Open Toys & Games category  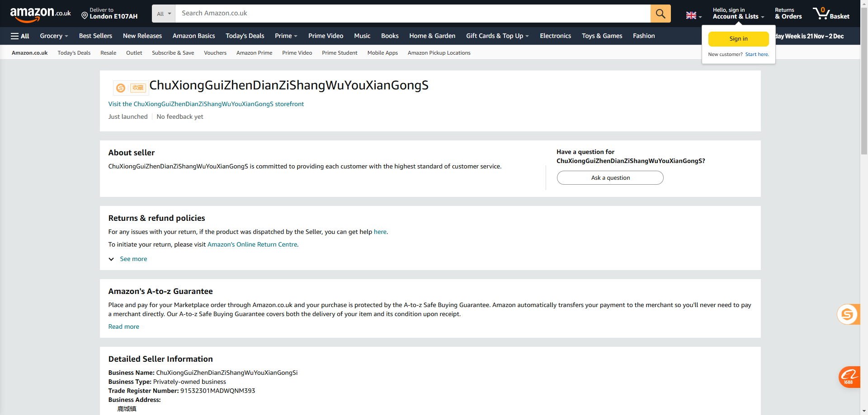click(602, 36)
